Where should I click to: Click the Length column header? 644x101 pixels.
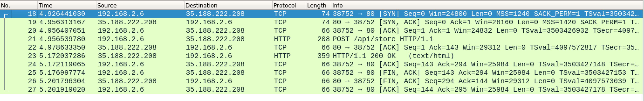coord(319,5)
